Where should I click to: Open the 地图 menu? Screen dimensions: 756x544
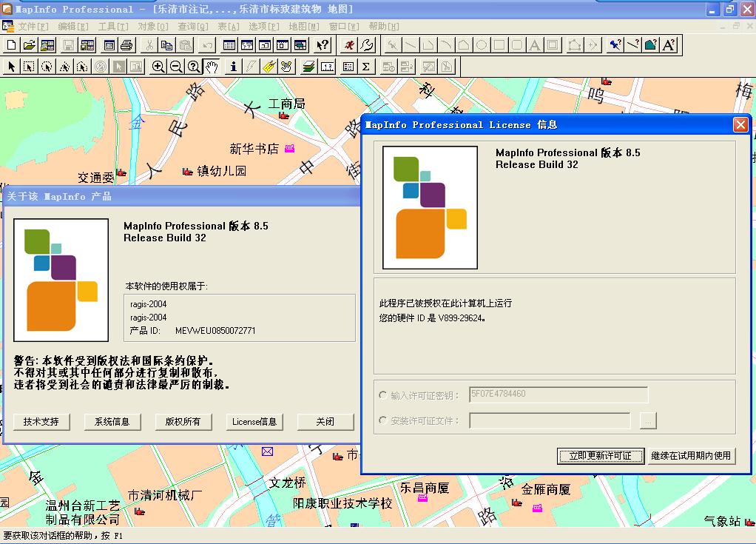(304, 27)
